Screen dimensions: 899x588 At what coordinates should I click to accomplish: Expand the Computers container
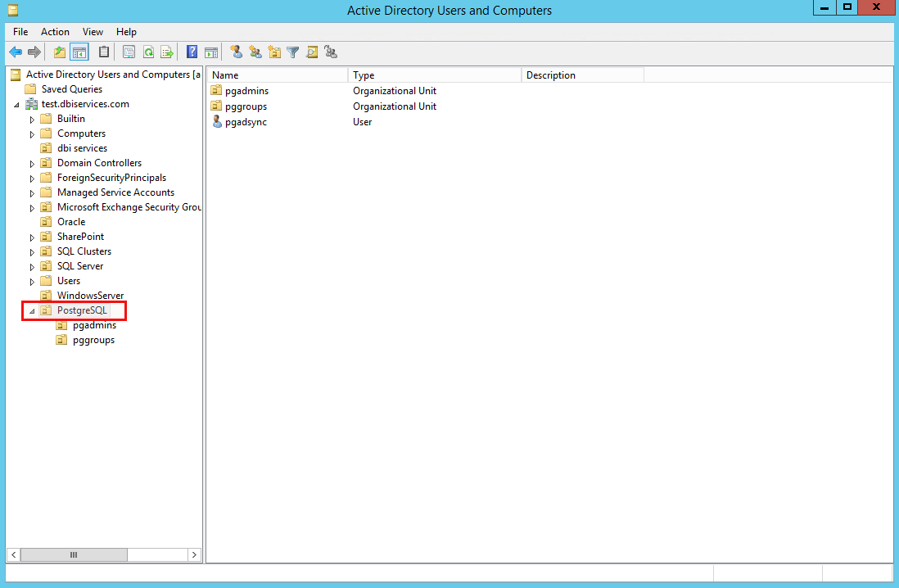point(32,134)
